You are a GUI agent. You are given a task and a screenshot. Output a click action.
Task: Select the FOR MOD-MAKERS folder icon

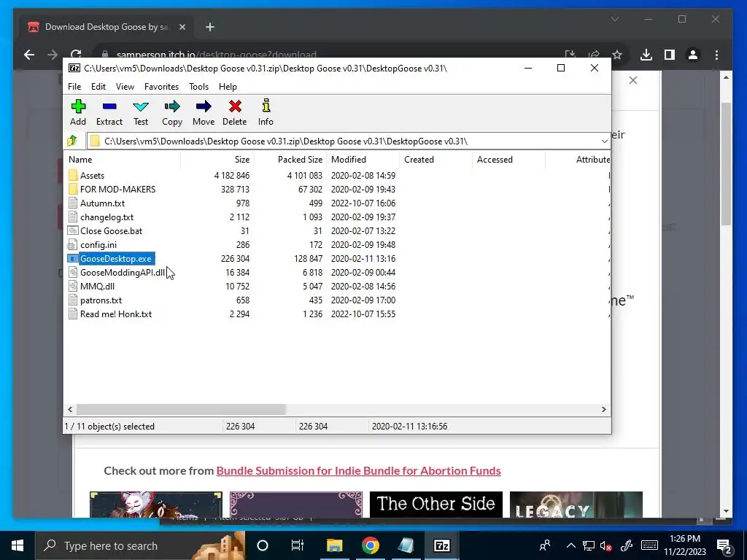pos(73,189)
